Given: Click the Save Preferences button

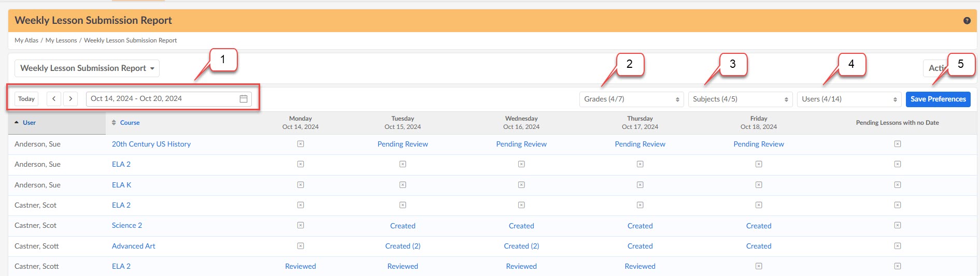Looking at the screenshot, I should point(938,99).
